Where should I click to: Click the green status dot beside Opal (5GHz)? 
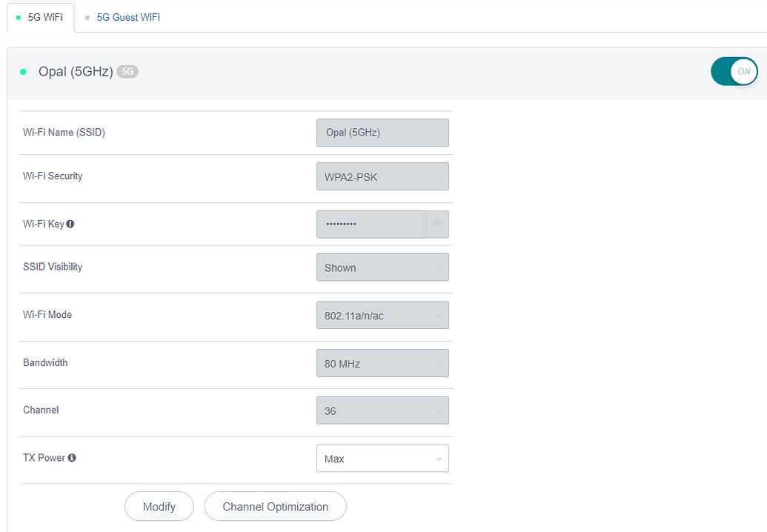[22, 71]
